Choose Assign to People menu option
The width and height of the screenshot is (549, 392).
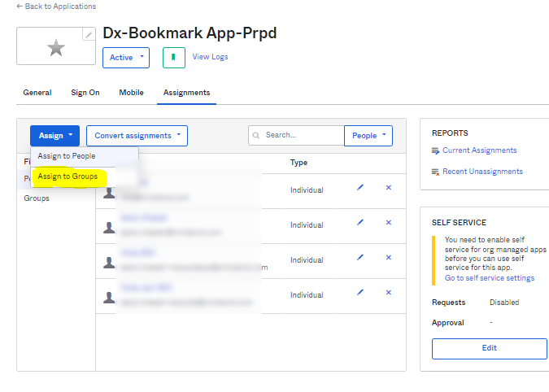tap(67, 156)
